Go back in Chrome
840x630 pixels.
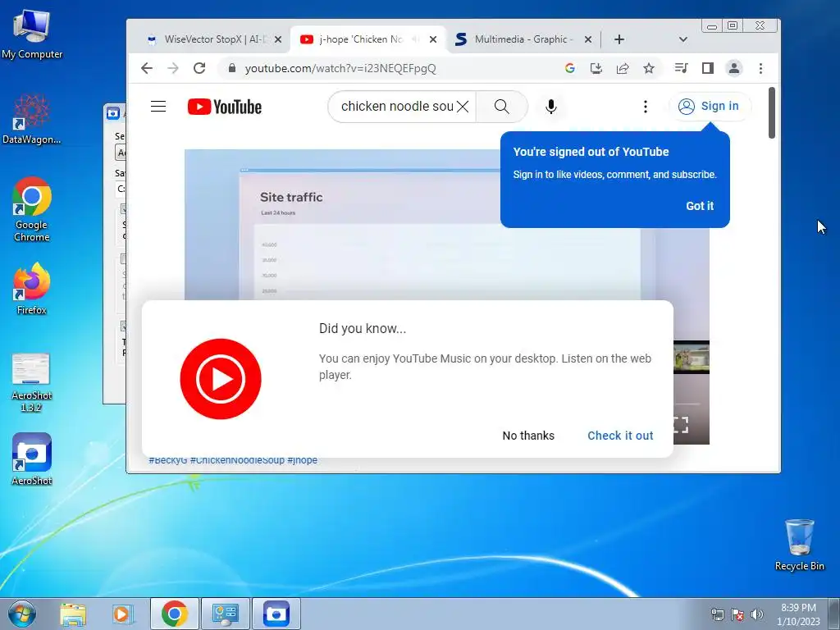coord(147,68)
